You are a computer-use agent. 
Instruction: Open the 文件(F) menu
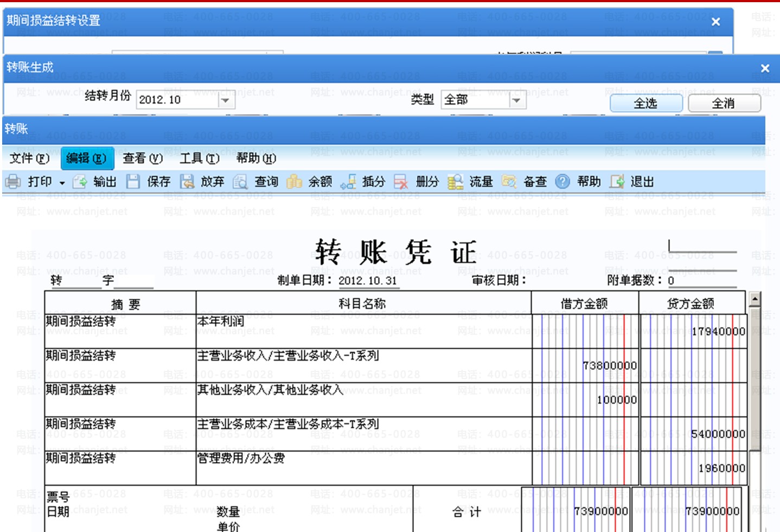tap(29, 158)
